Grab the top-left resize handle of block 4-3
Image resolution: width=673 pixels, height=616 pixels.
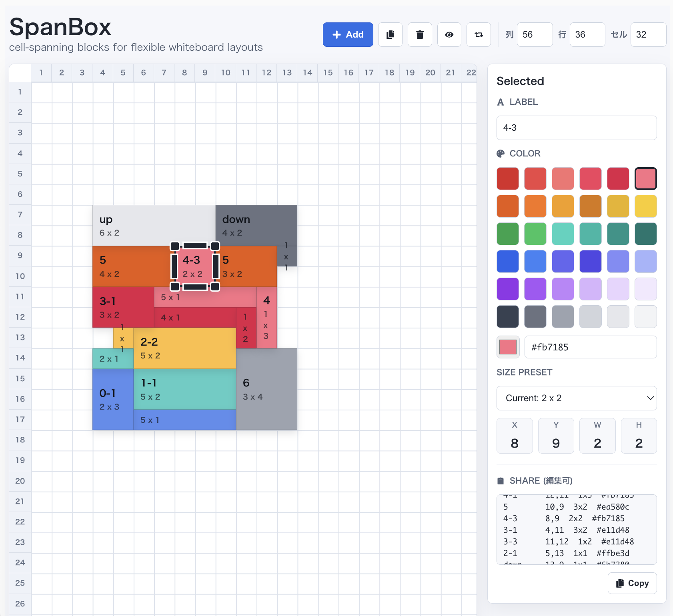click(175, 246)
